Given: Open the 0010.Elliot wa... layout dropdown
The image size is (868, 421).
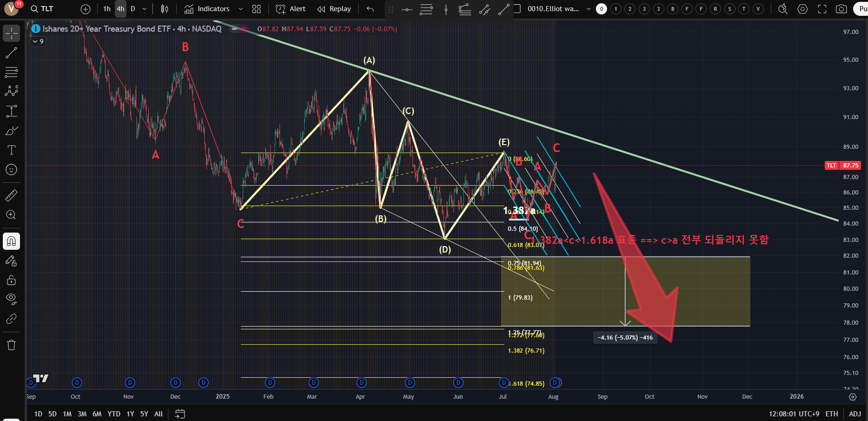Looking at the screenshot, I should [x=588, y=9].
